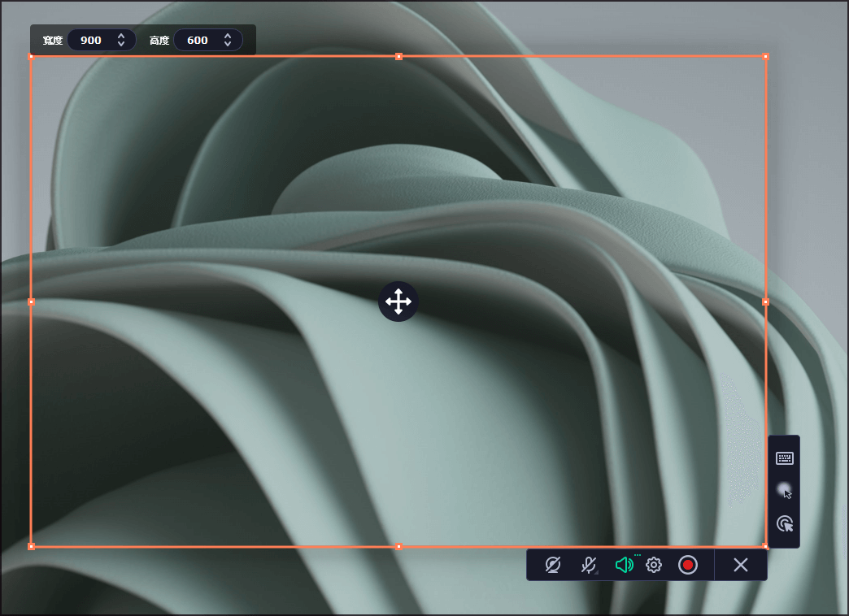Toggle the cursor highlight effect icon
Screen dimensions: 849x616
point(784,490)
